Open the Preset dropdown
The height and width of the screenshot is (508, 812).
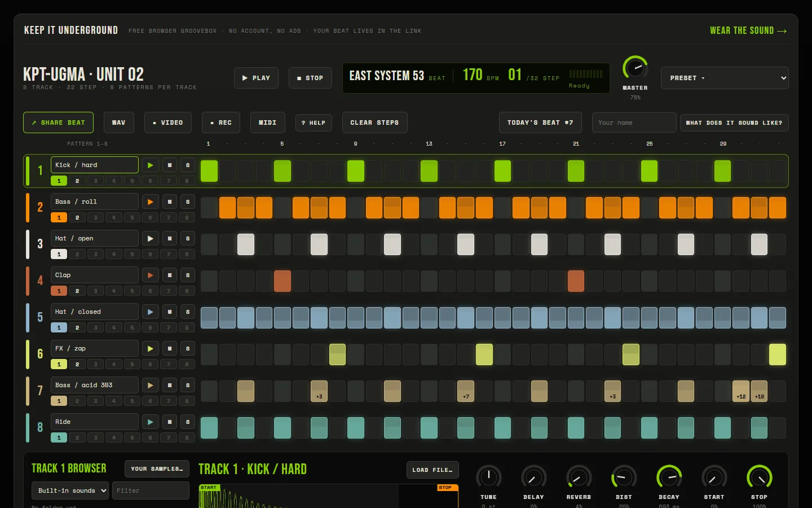click(x=725, y=78)
